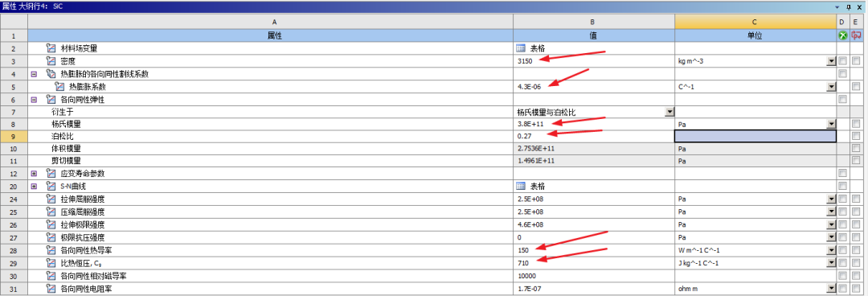The width and height of the screenshot is (868, 296).
Task: Toggle column E checkbox for 热膨胀系数 row
Action: tap(857, 87)
